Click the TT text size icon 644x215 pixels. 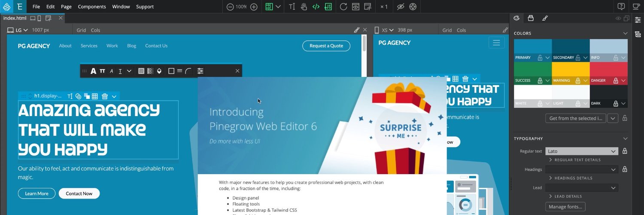[102, 71]
